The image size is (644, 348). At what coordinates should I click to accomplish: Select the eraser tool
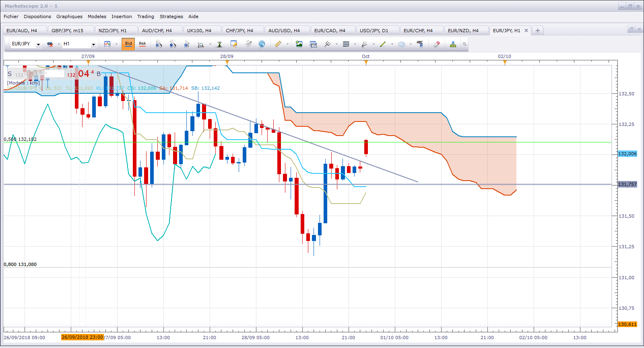pos(437,44)
